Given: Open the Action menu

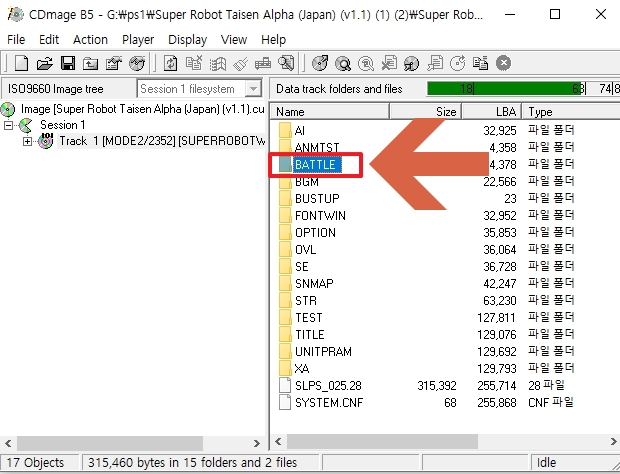Looking at the screenshot, I should coord(91,40).
